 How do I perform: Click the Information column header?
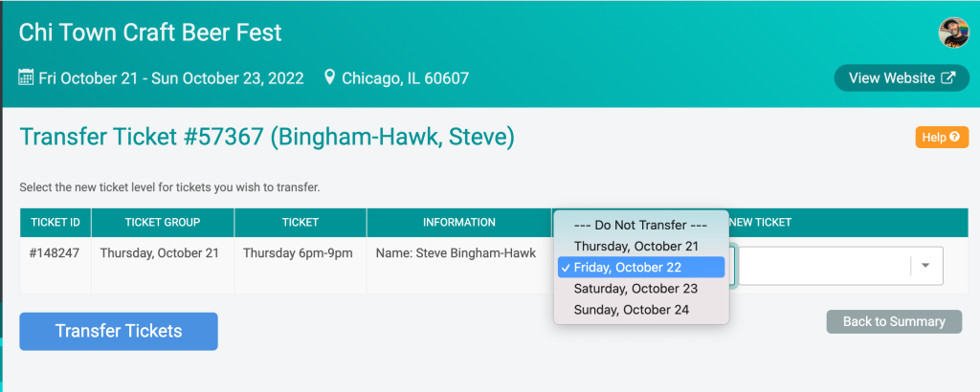(458, 222)
